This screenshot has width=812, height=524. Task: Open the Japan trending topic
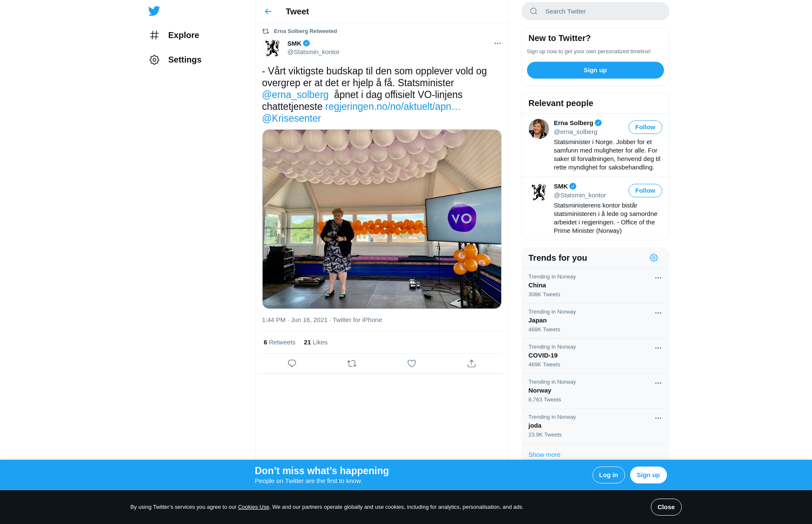coord(595,321)
